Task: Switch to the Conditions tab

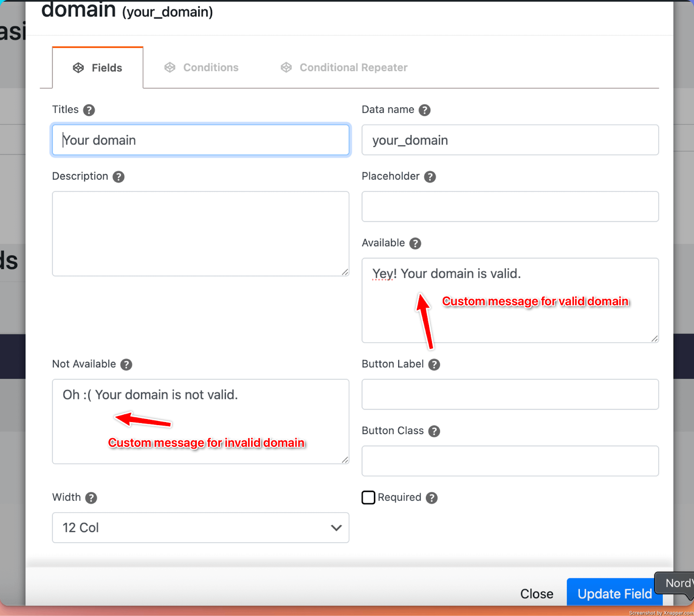Action: coord(202,68)
